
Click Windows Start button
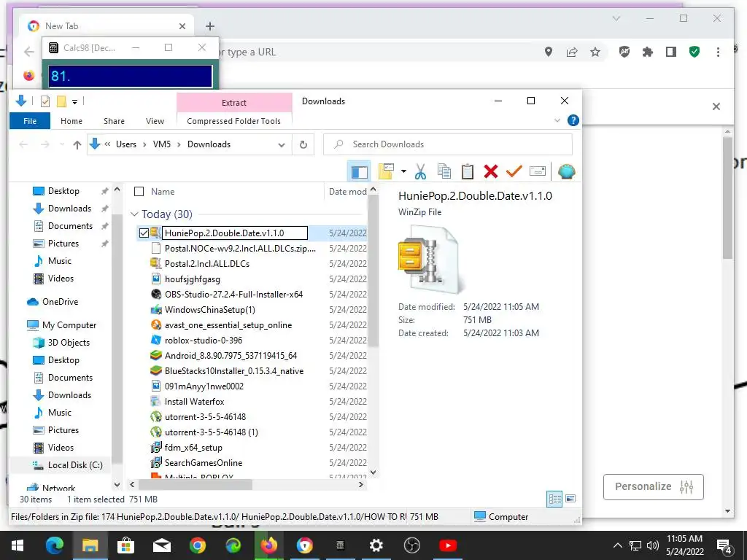pos(18,545)
